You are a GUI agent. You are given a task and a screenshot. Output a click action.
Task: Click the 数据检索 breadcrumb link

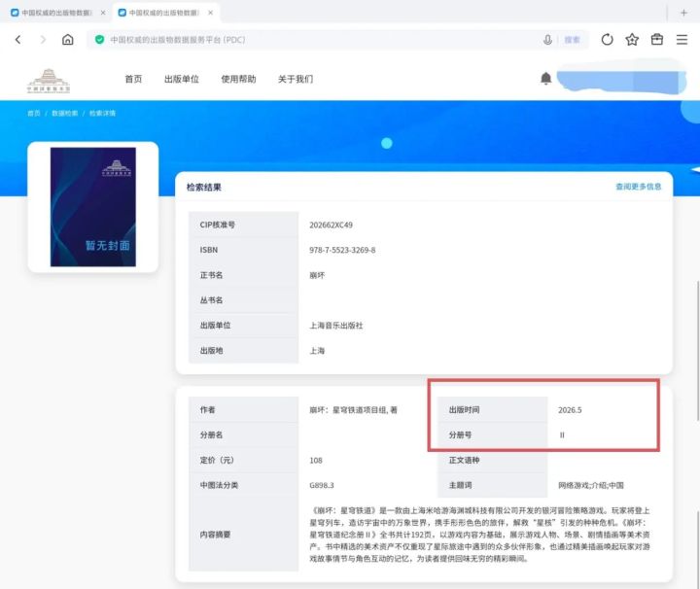click(x=65, y=114)
